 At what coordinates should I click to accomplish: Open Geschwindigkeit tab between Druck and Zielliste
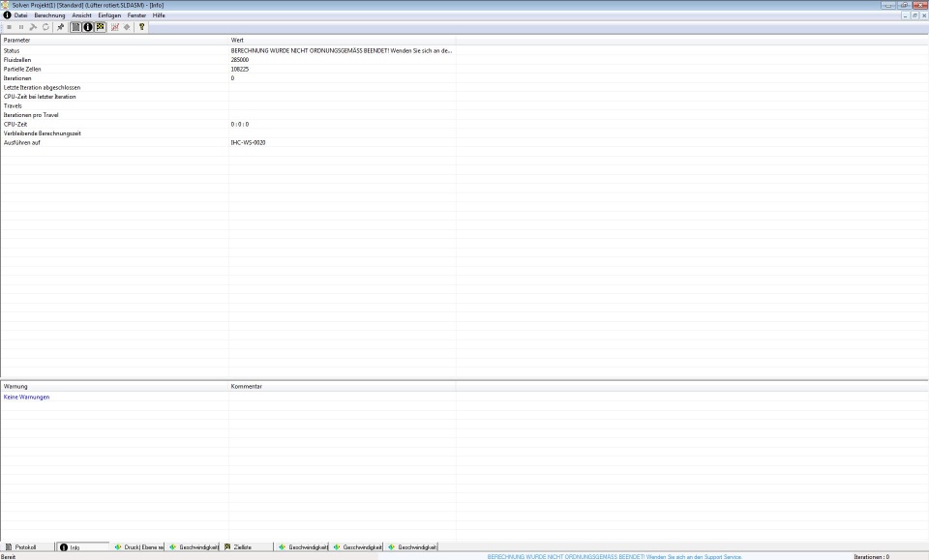coord(193,547)
